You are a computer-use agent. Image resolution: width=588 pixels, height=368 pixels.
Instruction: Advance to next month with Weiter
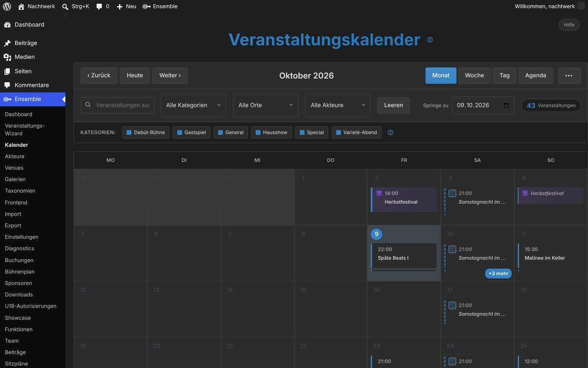pos(170,75)
